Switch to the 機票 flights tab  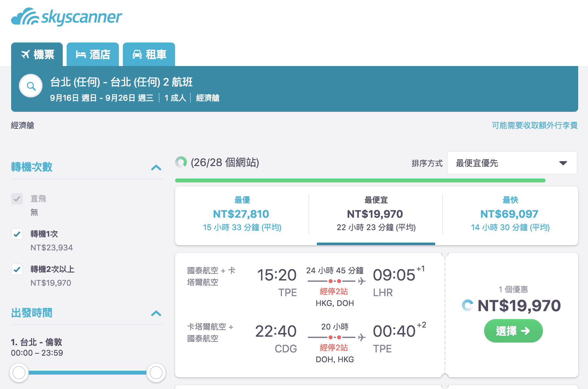click(37, 54)
